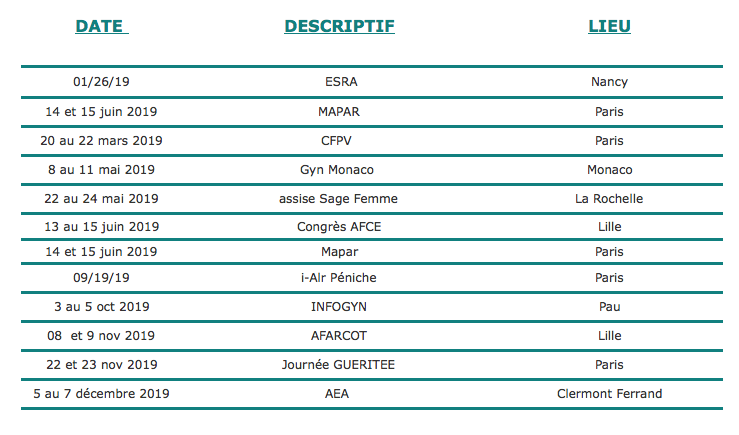Select the uppercase MAPAR event
The width and height of the screenshot is (739, 435).
[339, 112]
